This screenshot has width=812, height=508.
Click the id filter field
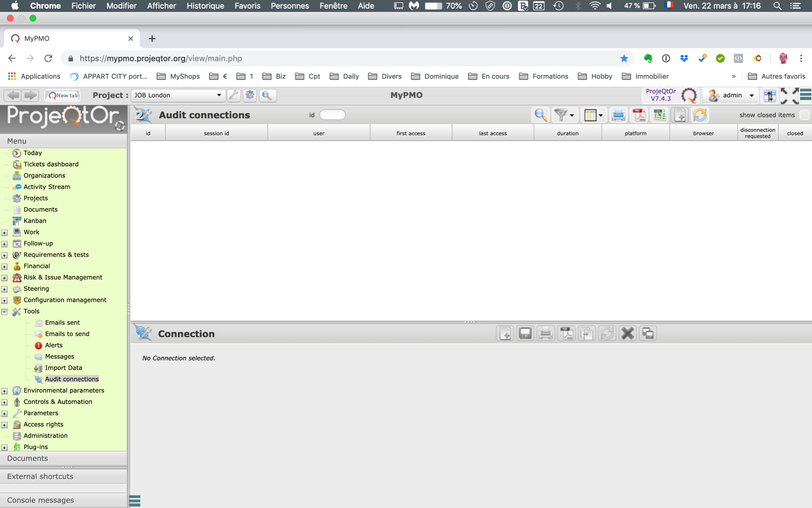click(x=332, y=115)
